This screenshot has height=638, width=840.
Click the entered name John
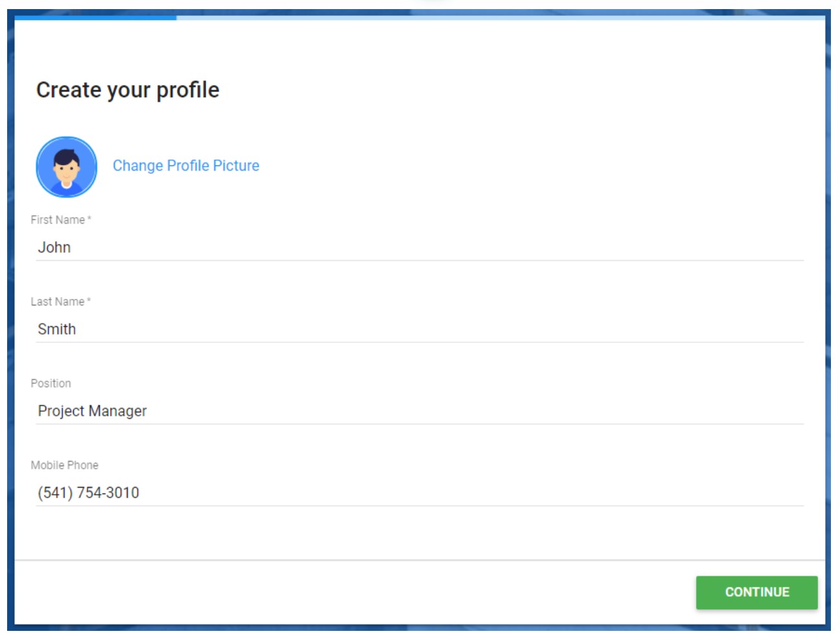54,247
